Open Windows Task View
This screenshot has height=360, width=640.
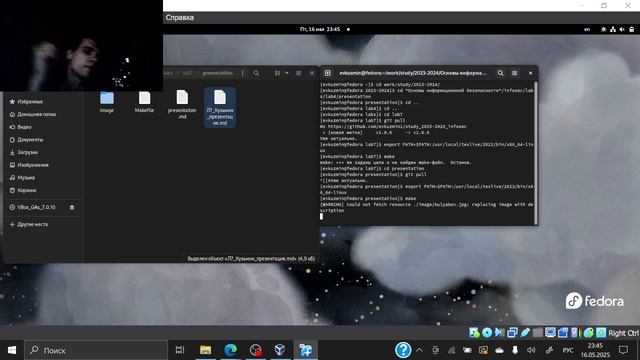pyautogui.click(x=180, y=350)
